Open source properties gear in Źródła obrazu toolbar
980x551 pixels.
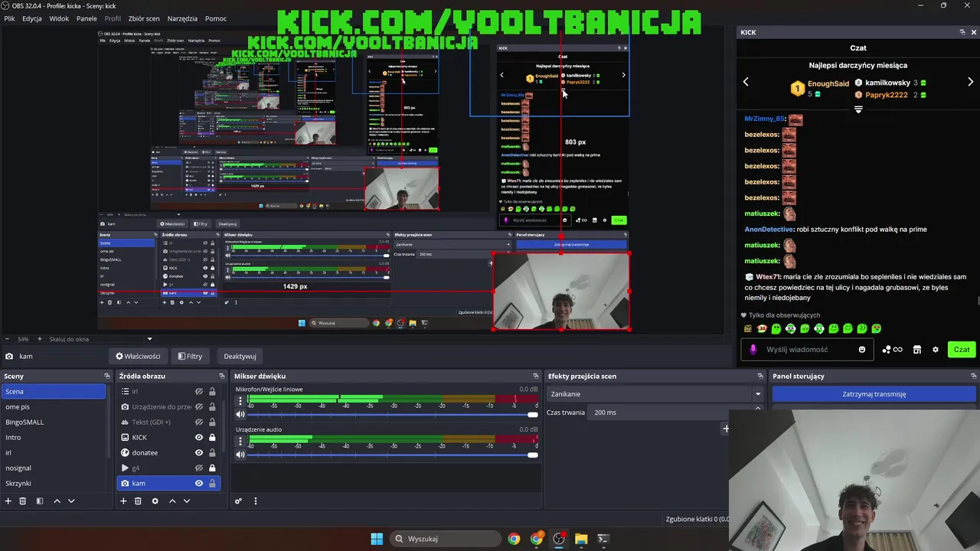155,501
